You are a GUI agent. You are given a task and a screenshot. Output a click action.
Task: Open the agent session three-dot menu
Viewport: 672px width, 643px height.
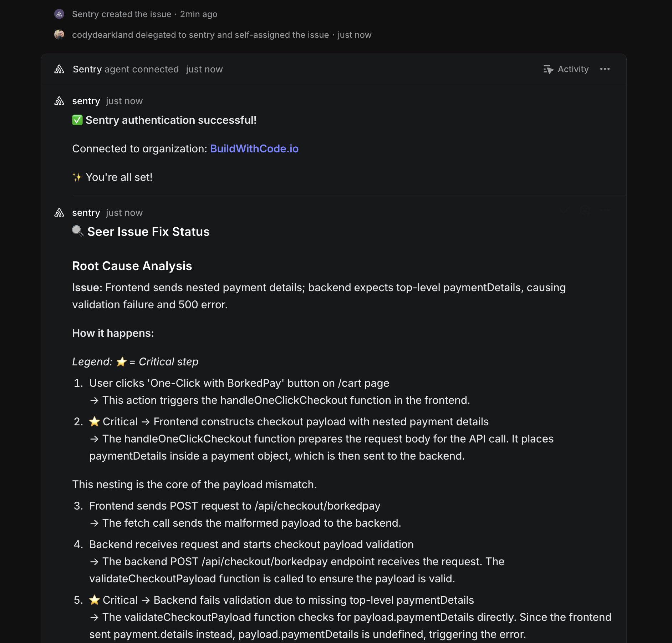point(605,69)
